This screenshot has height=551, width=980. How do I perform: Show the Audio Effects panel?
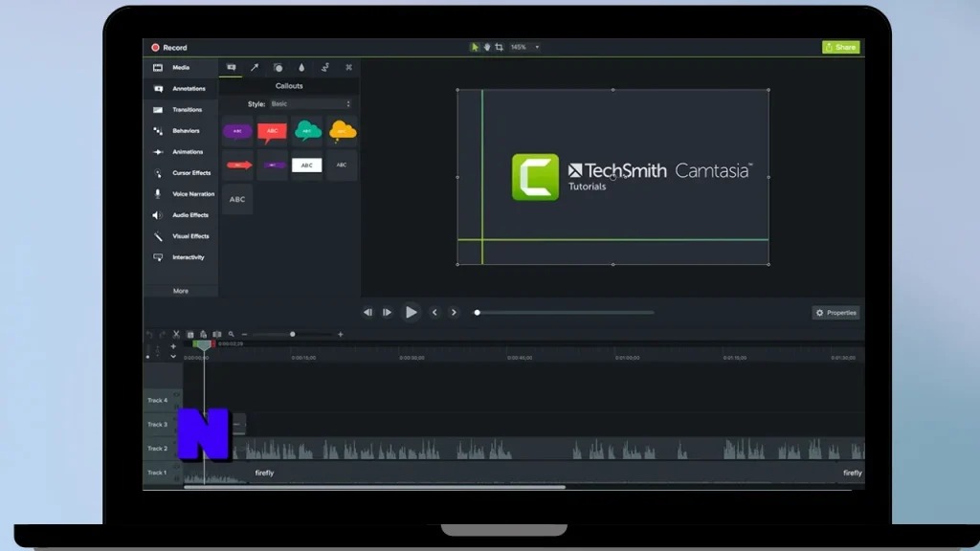[x=181, y=215]
